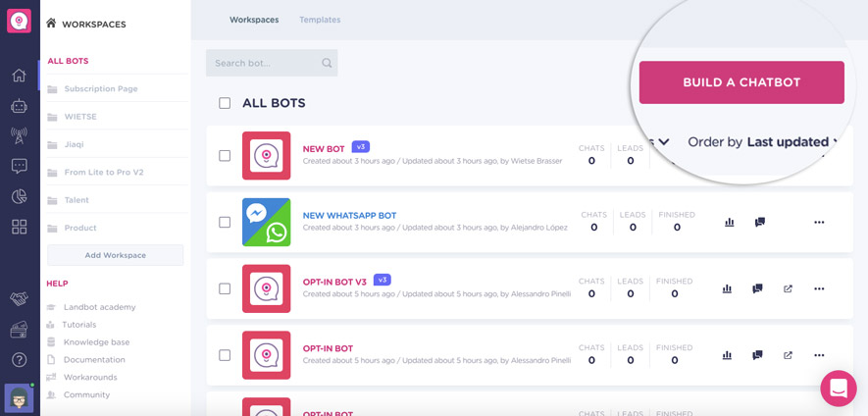The height and width of the screenshot is (416, 868).
Task: Open the NEW WHATSAPP BOT title link
Action: coord(349,216)
